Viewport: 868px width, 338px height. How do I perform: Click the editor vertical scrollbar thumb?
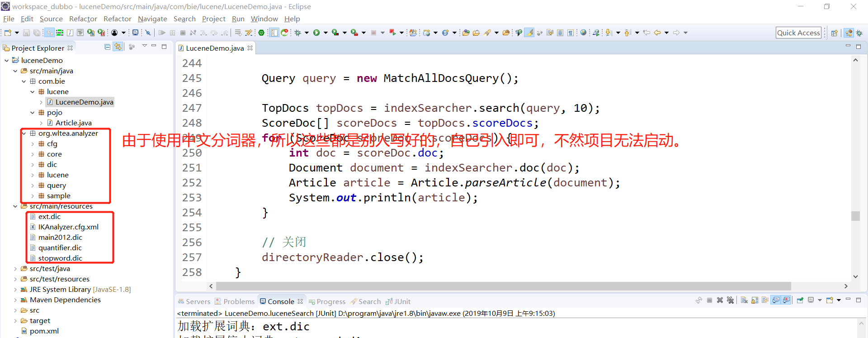coord(855,216)
